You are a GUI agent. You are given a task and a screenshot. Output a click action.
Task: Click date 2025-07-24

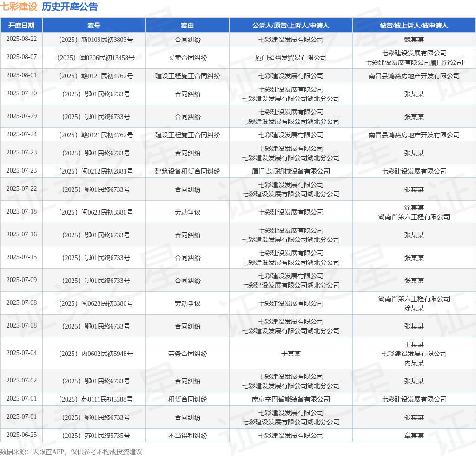click(x=21, y=134)
